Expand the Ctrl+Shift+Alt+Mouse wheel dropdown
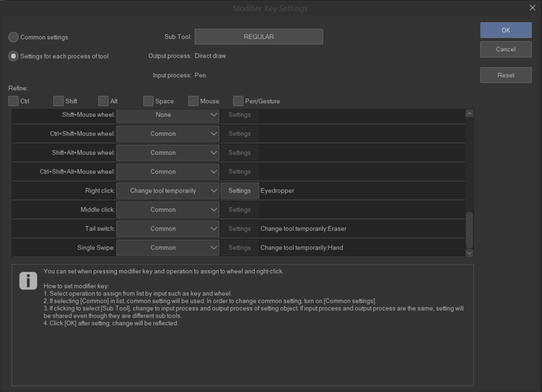Viewport: 542px width, 392px height. click(168, 171)
